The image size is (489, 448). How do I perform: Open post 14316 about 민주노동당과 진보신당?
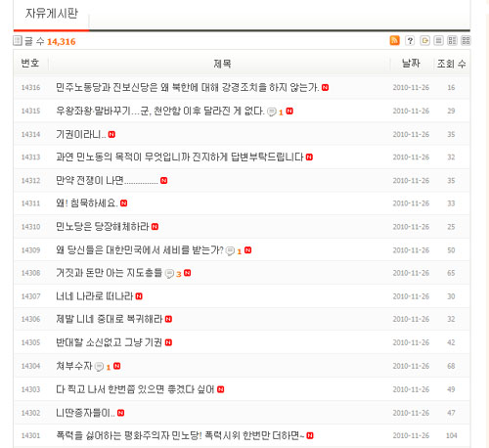pos(187,87)
